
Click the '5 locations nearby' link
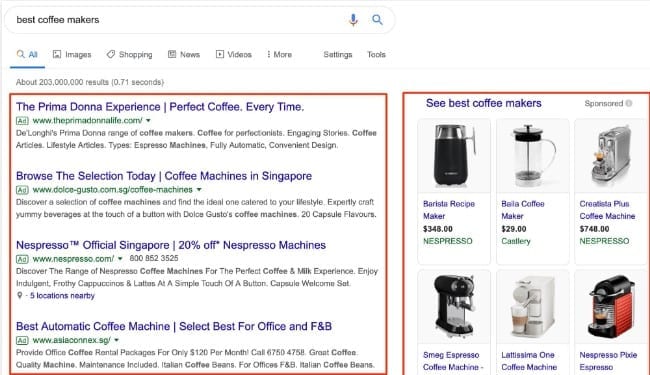pyautogui.click(x=62, y=295)
